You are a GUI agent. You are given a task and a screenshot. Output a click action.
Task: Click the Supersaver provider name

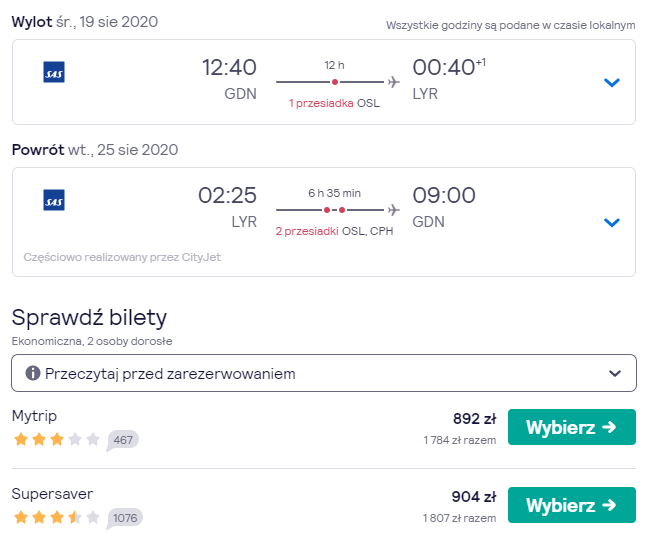(x=52, y=494)
